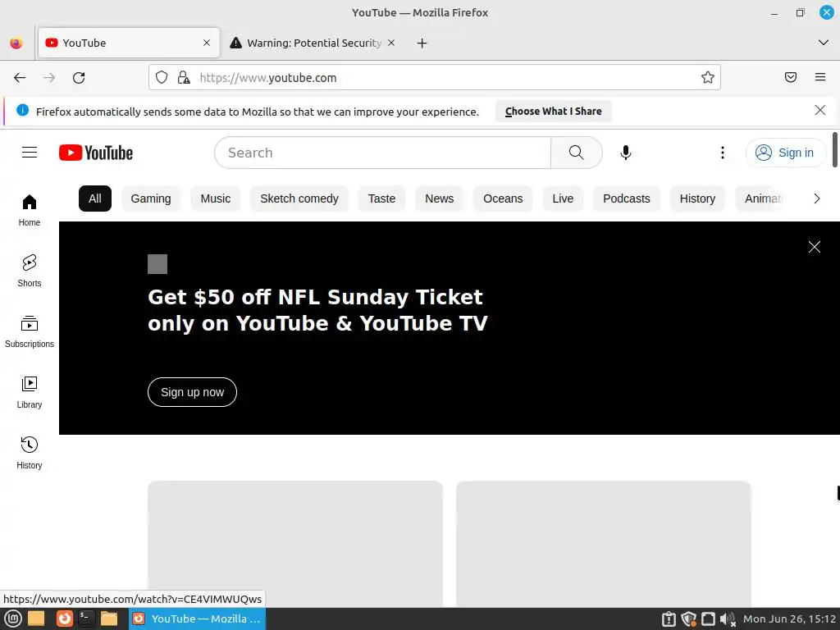Open the tracking protection shield icon
Image resolution: width=840 pixels, height=630 pixels.
click(x=162, y=78)
